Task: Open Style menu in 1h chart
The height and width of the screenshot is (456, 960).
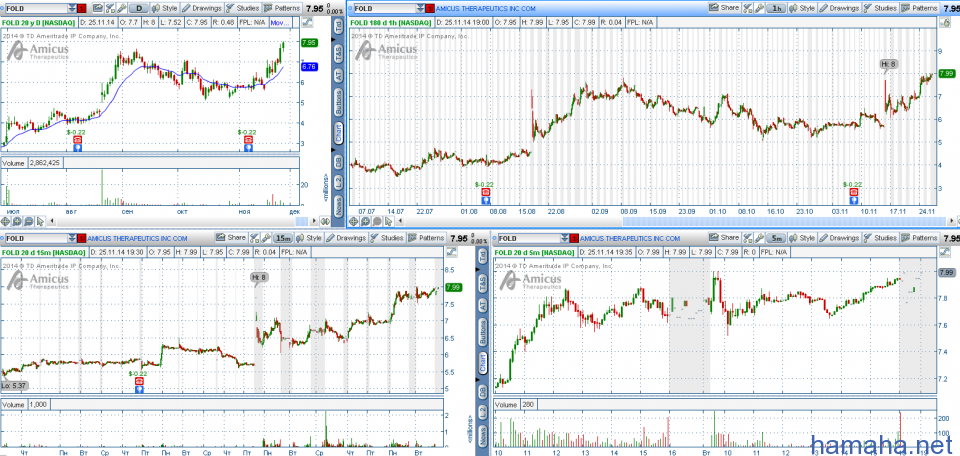Action: (802, 8)
